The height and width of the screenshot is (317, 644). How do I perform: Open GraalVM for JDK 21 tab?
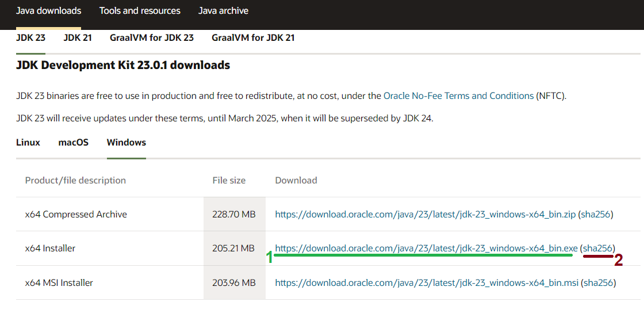click(253, 38)
